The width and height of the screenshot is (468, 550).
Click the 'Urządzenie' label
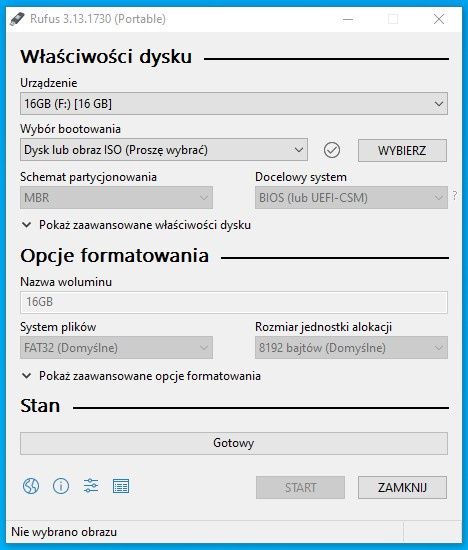48,83
